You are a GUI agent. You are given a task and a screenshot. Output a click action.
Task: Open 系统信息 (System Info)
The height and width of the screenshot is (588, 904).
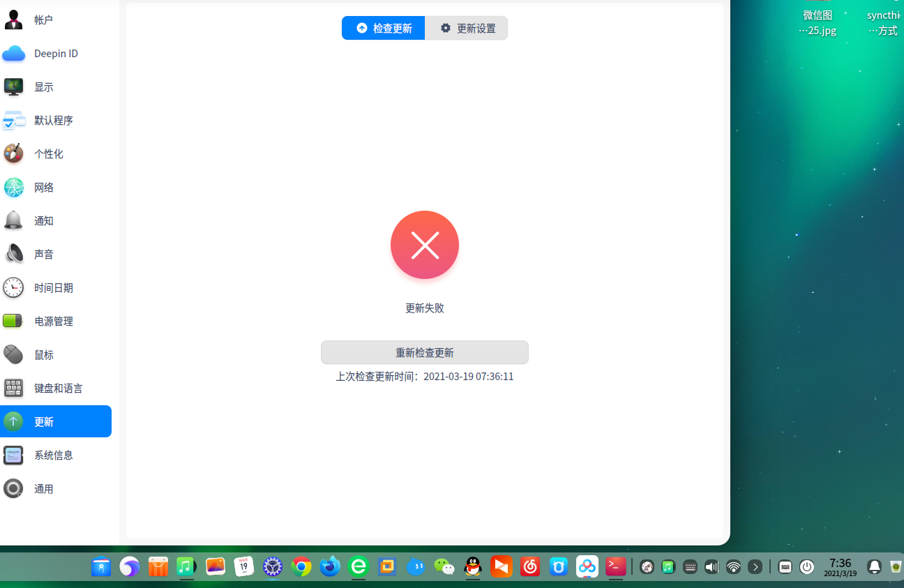(56, 455)
